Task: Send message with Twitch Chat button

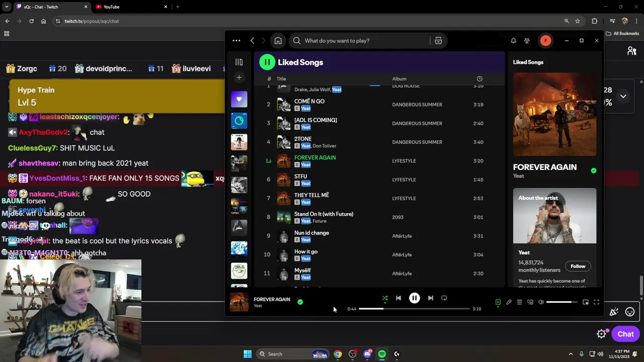Action: (625, 334)
